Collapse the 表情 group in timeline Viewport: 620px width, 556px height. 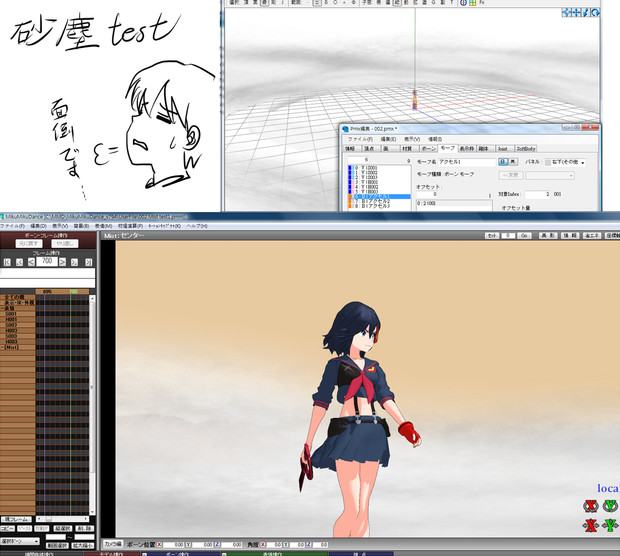tap(2, 308)
